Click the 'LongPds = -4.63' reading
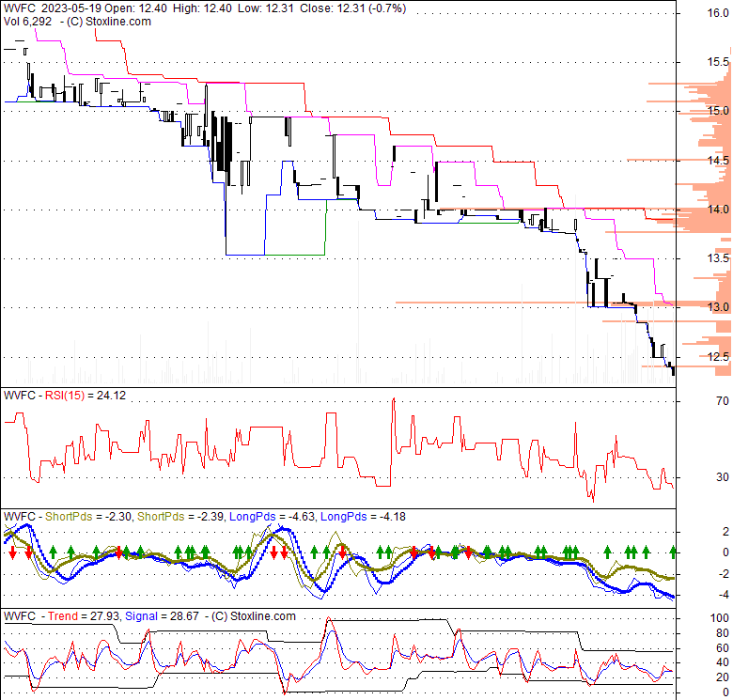 click(273, 517)
